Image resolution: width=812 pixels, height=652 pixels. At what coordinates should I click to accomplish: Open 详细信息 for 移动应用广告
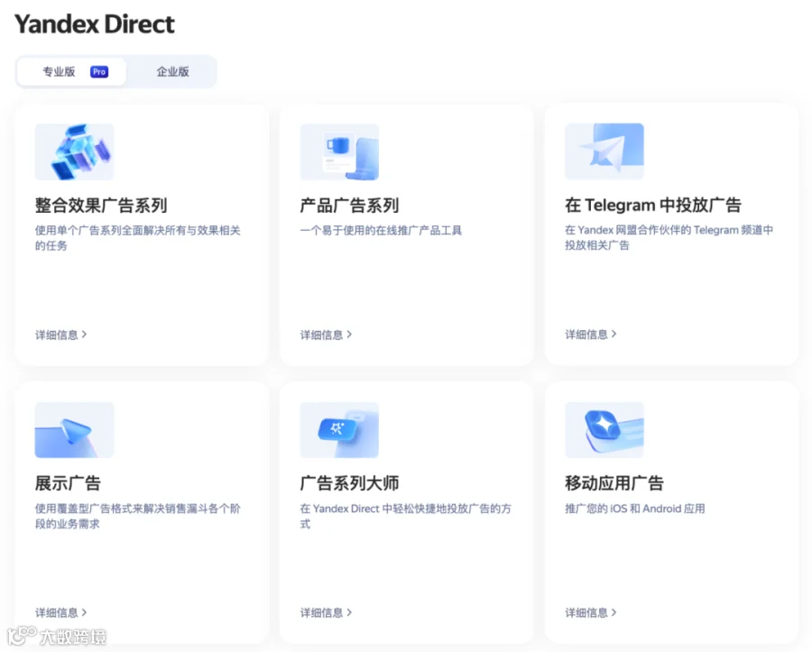point(591,612)
